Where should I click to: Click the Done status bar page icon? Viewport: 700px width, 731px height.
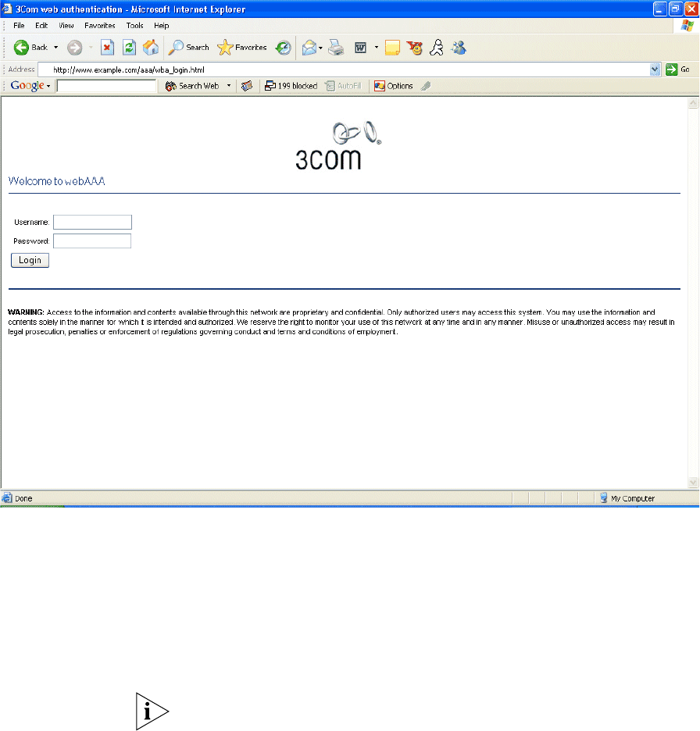pos(7,498)
